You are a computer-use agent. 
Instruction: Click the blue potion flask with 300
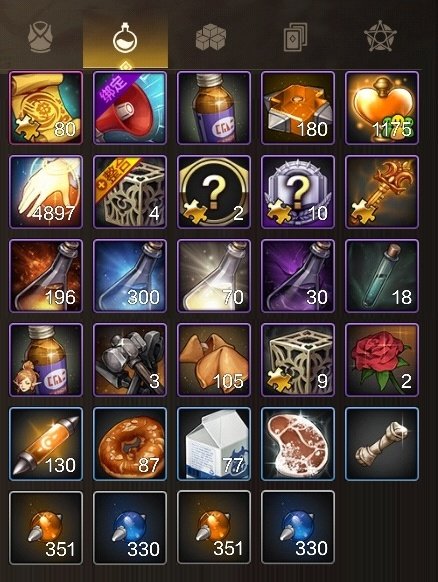[x=130, y=276]
